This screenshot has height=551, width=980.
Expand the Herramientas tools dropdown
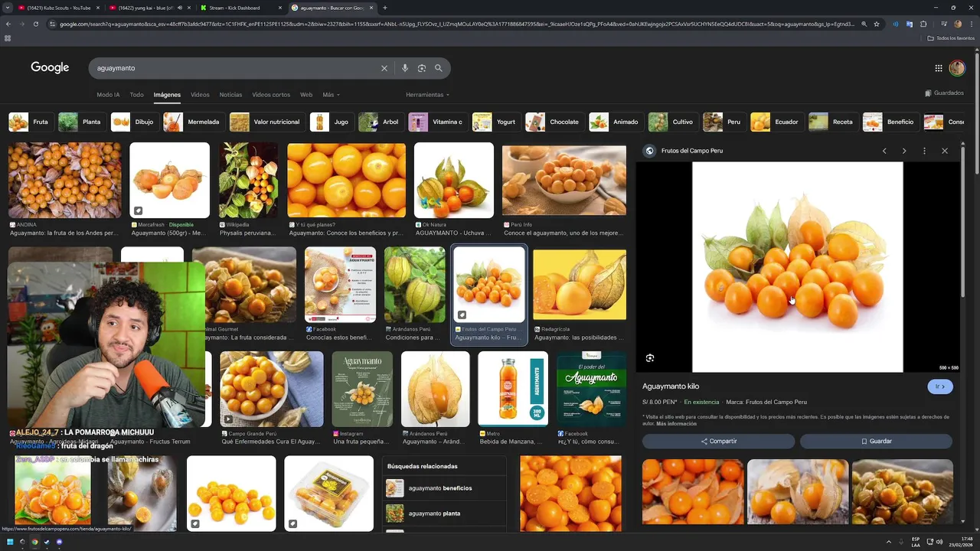427,95
